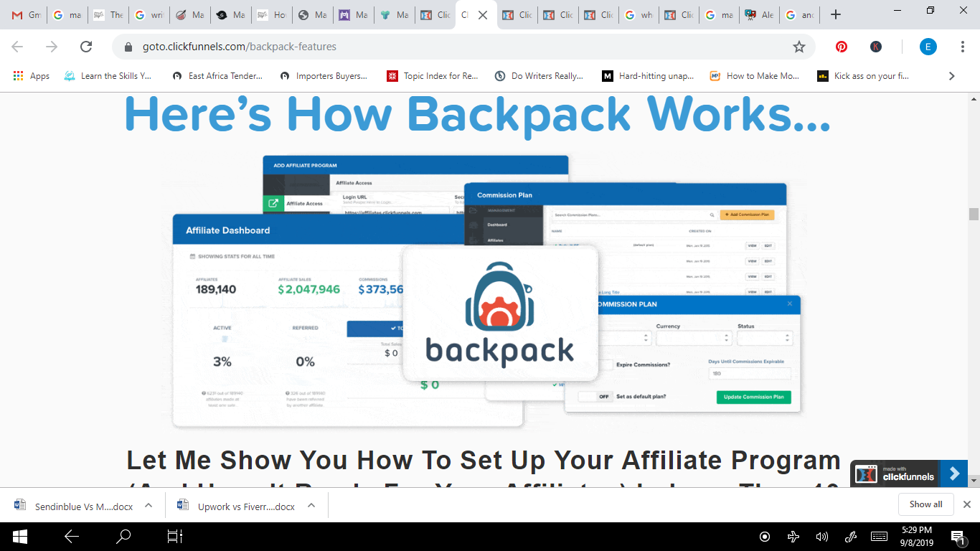
Task: Click the circular record tray icon
Action: click(x=765, y=537)
